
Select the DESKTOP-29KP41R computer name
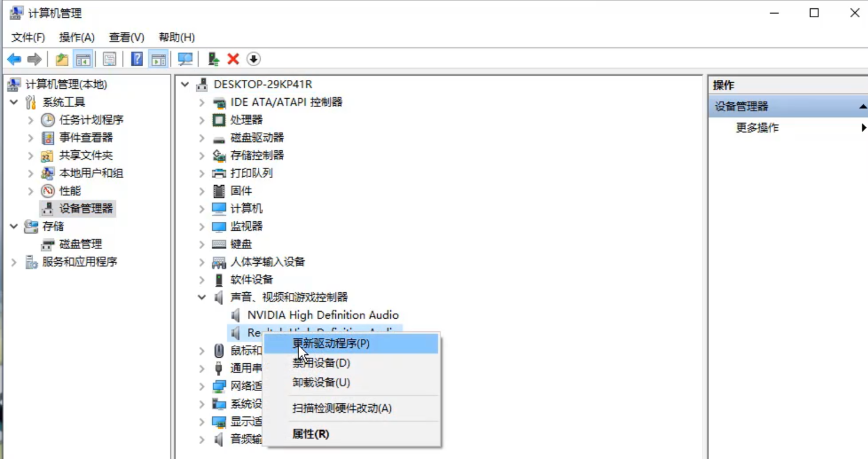point(263,85)
